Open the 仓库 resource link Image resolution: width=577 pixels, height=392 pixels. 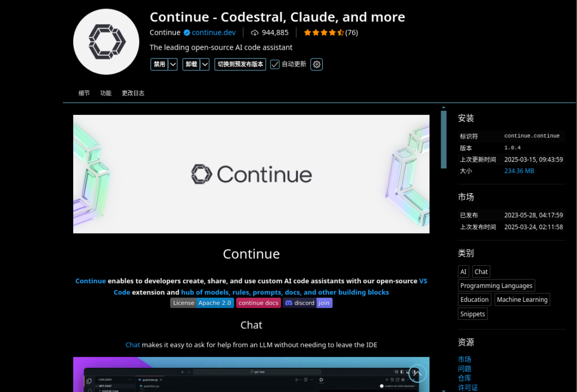point(464,378)
